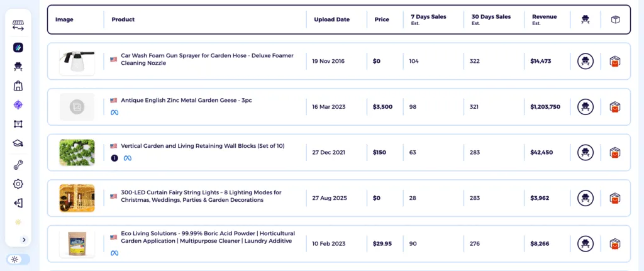Image resolution: width=644 pixels, height=271 pixels.
Task: Open the settings gear in sidebar
Action: point(18,184)
